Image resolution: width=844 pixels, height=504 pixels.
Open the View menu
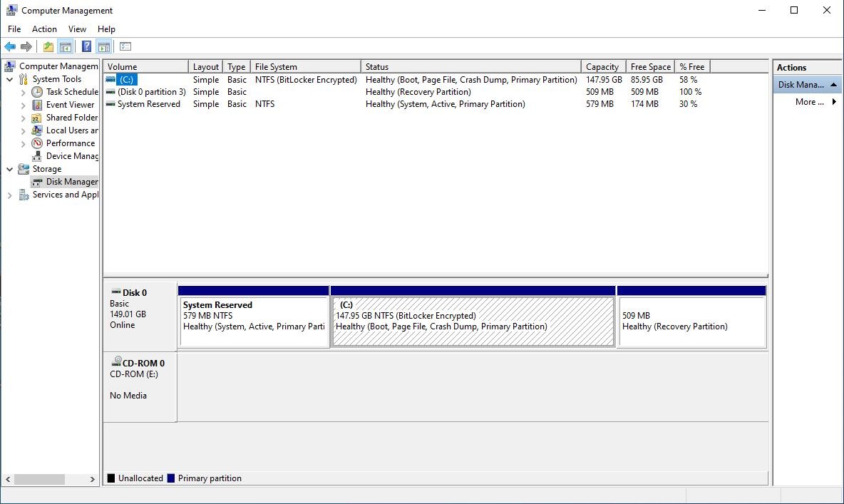click(77, 29)
